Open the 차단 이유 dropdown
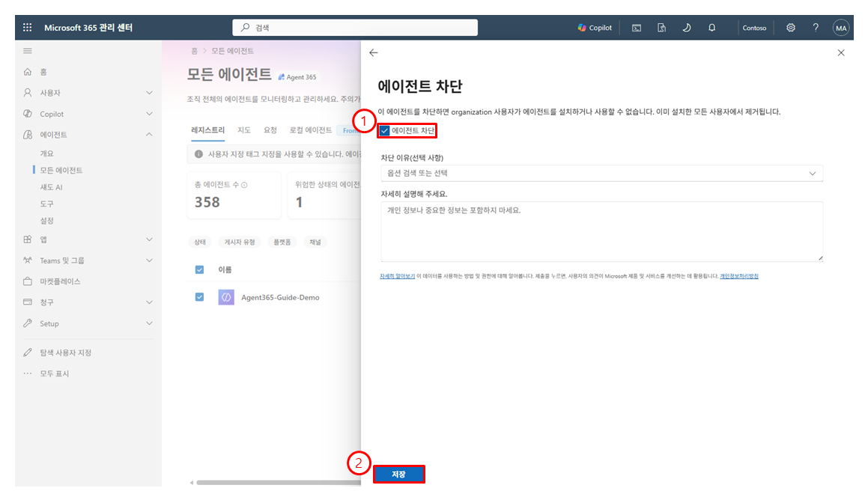The image size is (868, 500). (601, 173)
